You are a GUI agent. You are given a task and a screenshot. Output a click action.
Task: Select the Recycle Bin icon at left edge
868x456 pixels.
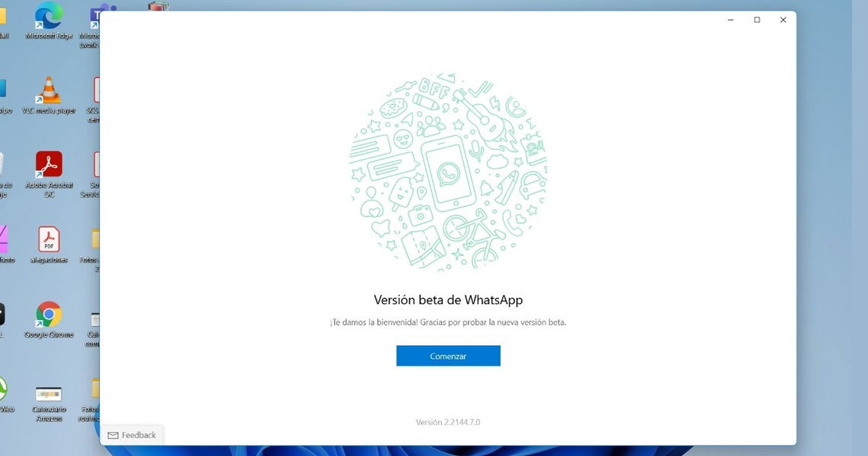(2, 165)
